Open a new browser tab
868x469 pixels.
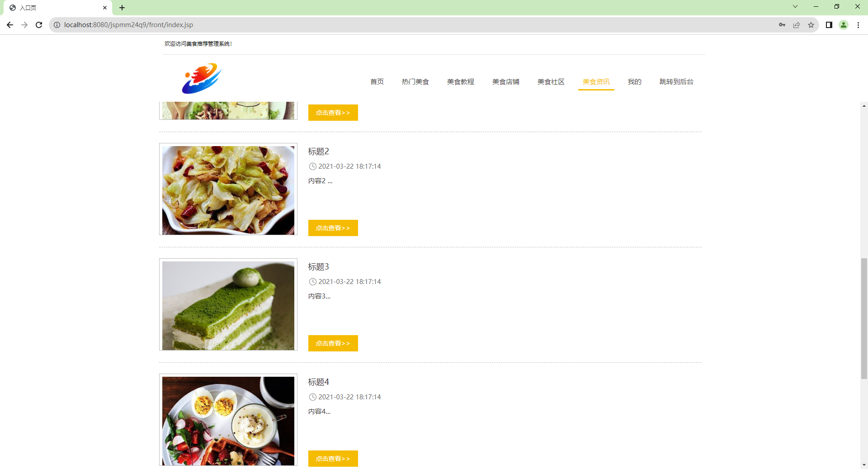[122, 7]
